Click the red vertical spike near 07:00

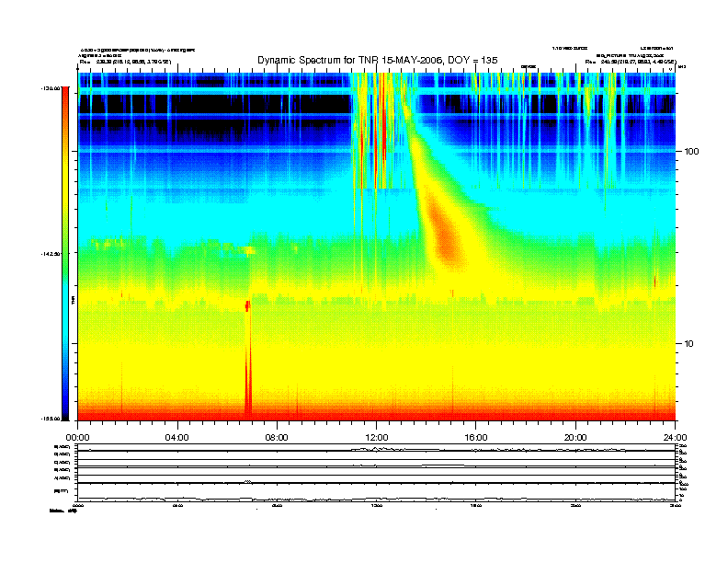[248, 358]
